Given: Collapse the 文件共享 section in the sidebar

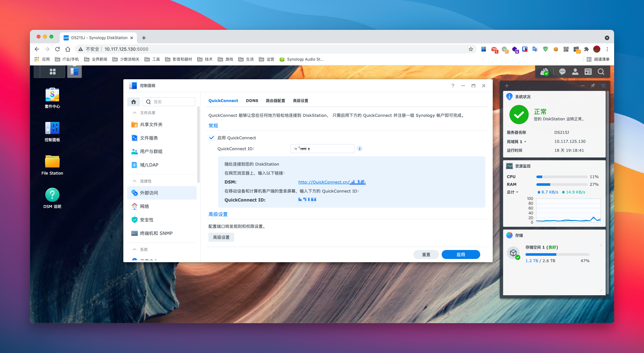Looking at the screenshot, I should (135, 112).
